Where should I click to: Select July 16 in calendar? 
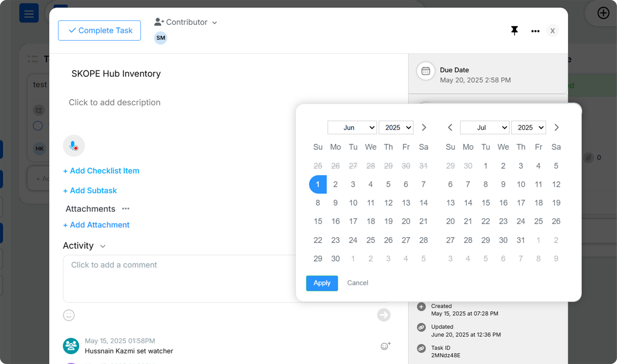(503, 203)
